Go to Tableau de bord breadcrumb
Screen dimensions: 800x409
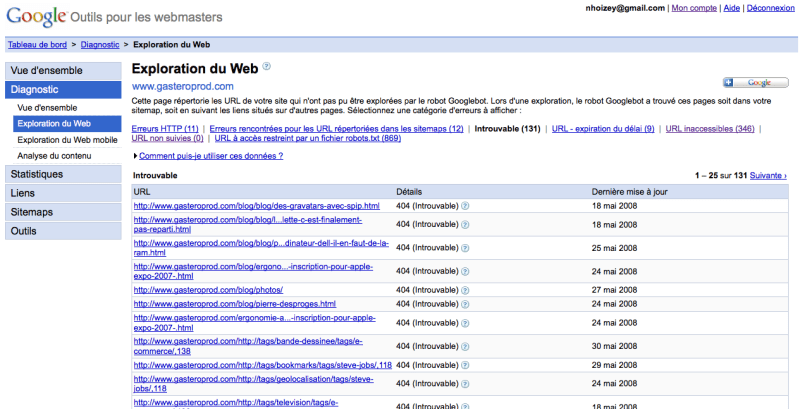(x=37, y=45)
